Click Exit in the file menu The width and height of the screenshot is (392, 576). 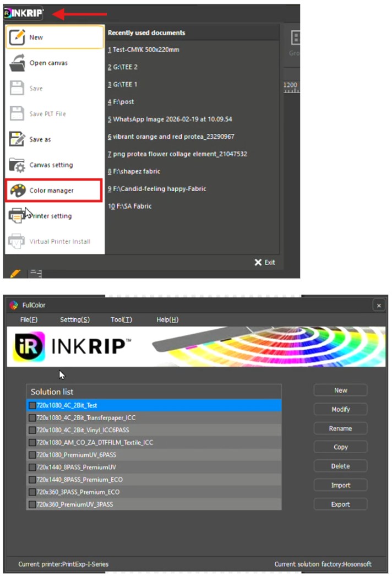point(265,262)
